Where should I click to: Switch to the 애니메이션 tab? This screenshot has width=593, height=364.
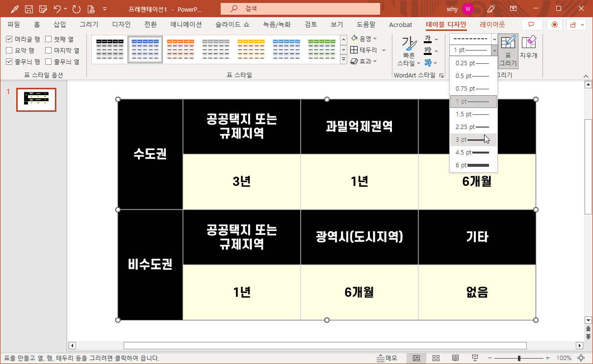[x=186, y=25]
